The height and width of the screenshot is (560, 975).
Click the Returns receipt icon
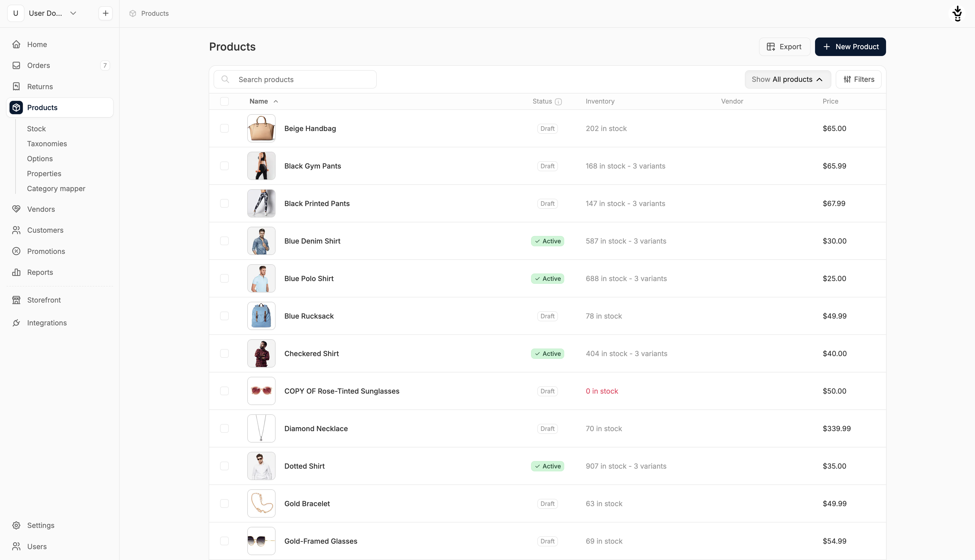[16, 86]
